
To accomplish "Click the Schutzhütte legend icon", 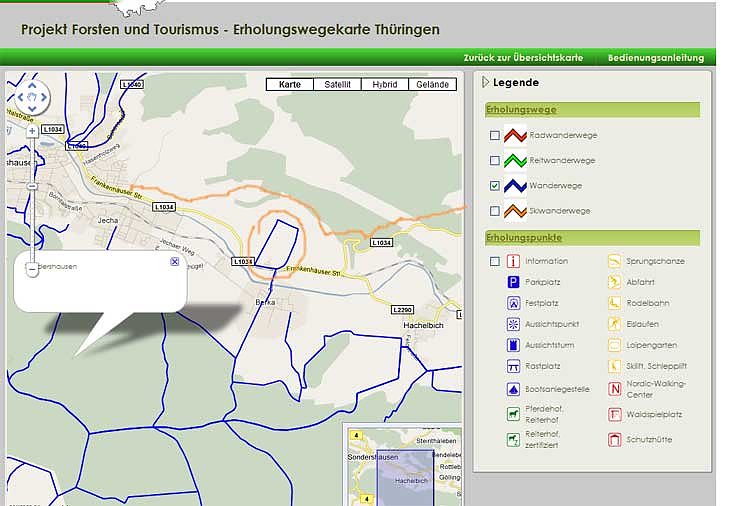I will pos(615,439).
